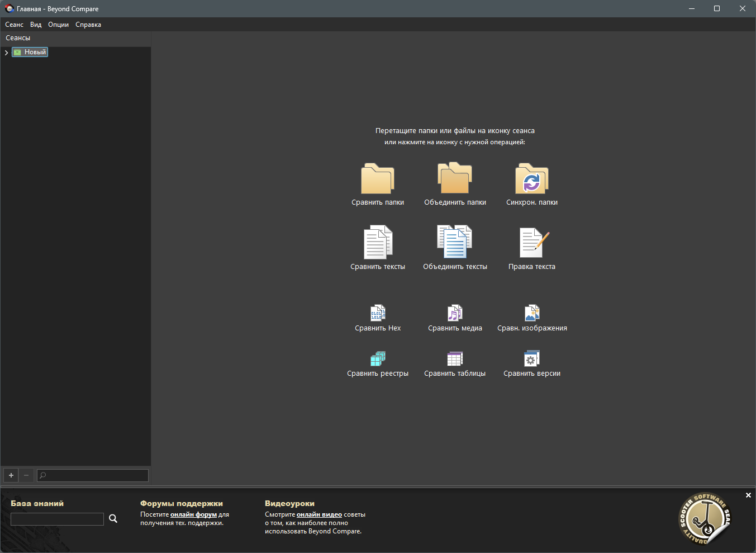Expand the Новый session tree node

[x=6, y=53]
